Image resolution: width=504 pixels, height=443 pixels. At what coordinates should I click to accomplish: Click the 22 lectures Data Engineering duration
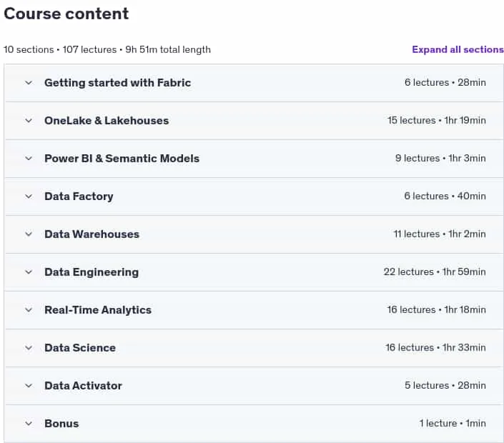[435, 272]
